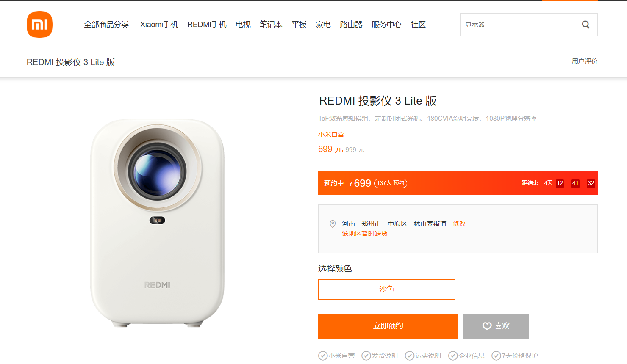
Task: Click the search input field
Action: click(x=517, y=25)
